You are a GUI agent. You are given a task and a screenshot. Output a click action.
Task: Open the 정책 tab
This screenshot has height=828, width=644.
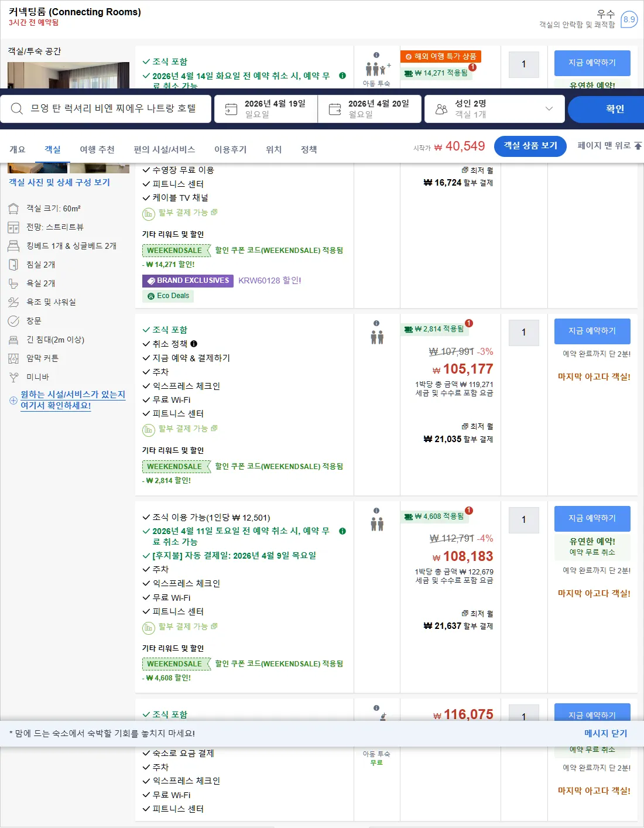tap(309, 149)
